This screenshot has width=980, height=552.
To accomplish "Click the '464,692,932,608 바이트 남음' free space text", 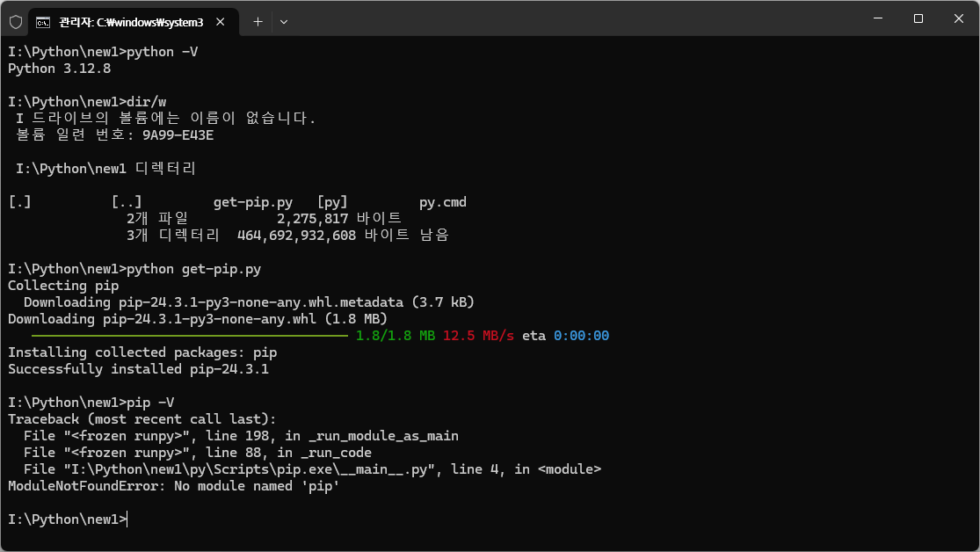I will [343, 236].
